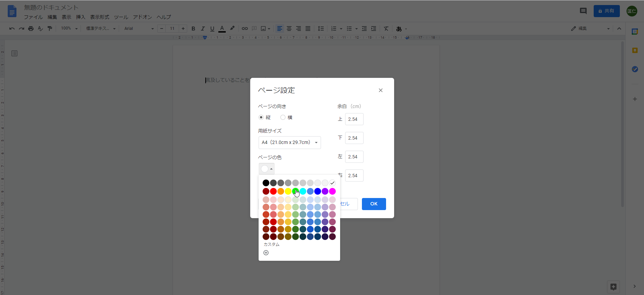Screen dimensions: 644x295
Task: Click the 共有 share button
Action: point(607,11)
